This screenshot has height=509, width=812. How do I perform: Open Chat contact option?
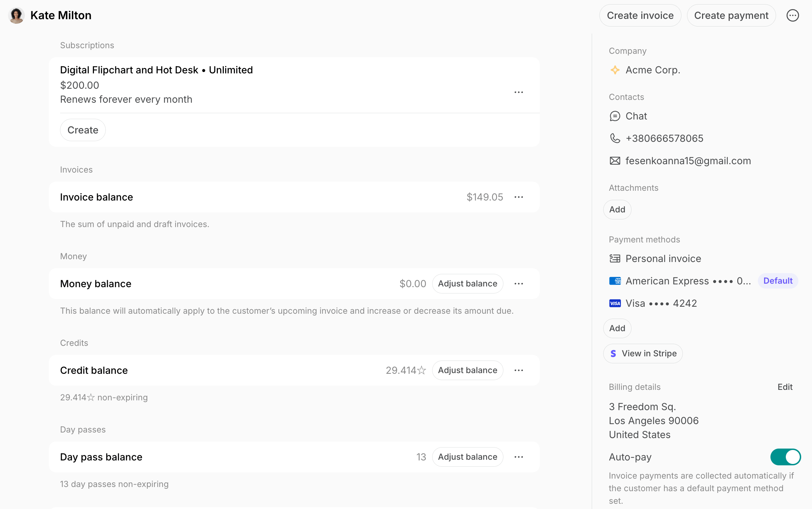(x=636, y=116)
